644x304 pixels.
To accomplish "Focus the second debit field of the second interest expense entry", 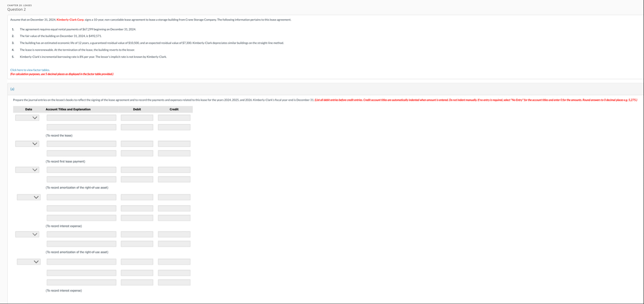I will point(137,273).
